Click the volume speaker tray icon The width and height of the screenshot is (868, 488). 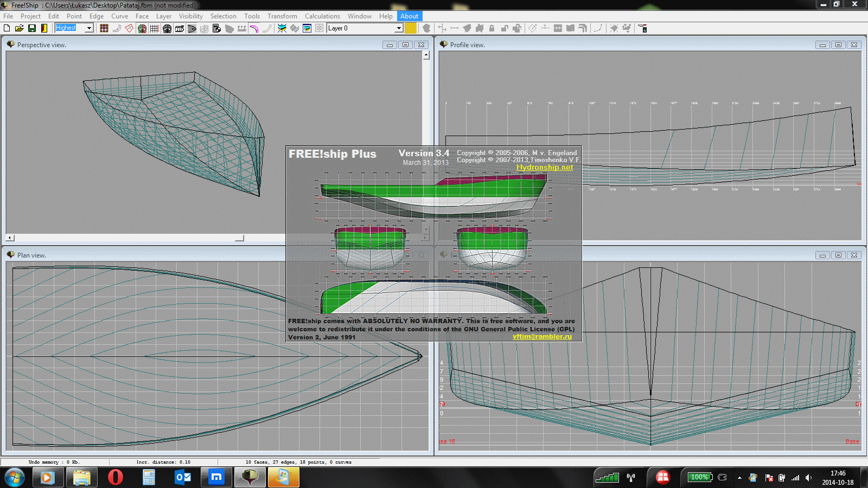[808, 478]
